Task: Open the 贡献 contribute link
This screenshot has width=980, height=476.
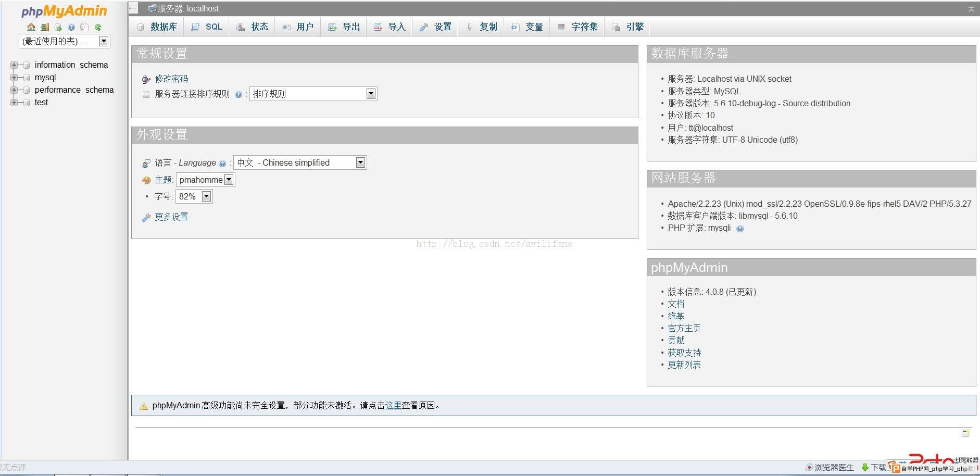Action: point(676,340)
